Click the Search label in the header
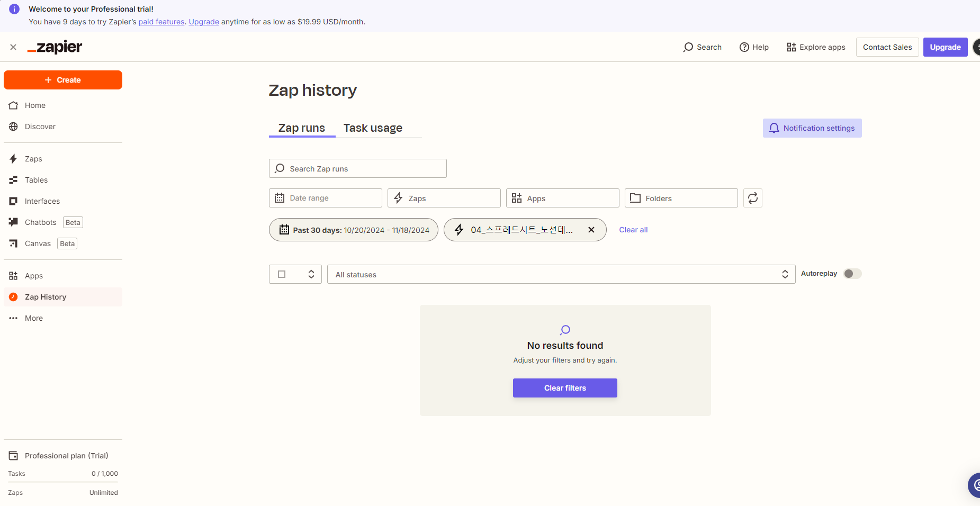Image resolution: width=980 pixels, height=506 pixels. pyautogui.click(x=709, y=47)
